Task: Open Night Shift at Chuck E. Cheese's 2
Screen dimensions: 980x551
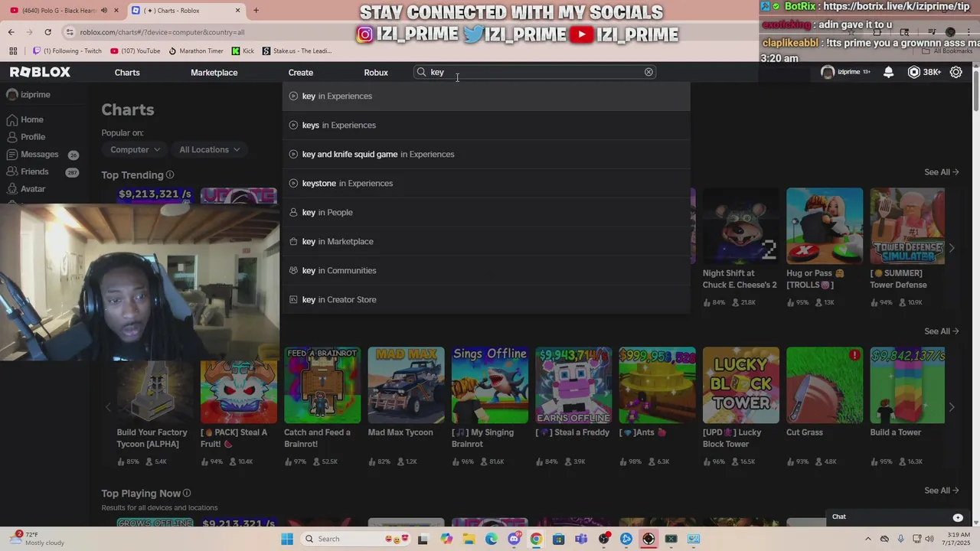Action: (x=740, y=227)
